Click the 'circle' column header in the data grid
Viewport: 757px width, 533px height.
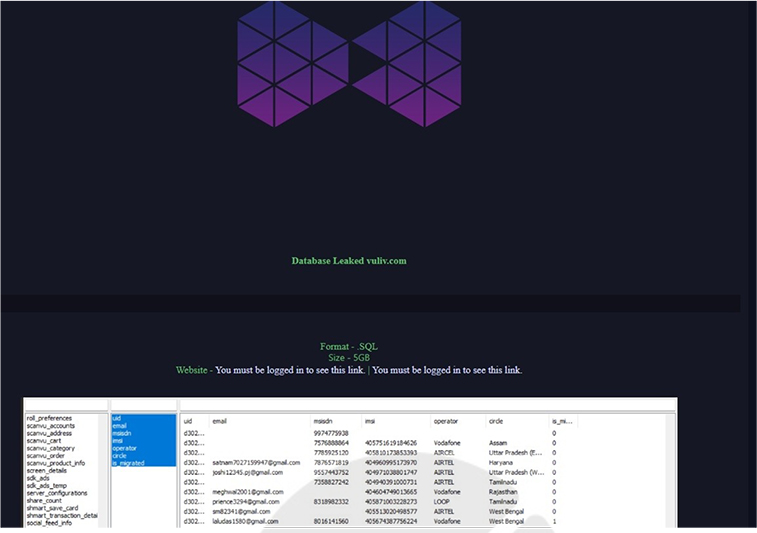496,421
